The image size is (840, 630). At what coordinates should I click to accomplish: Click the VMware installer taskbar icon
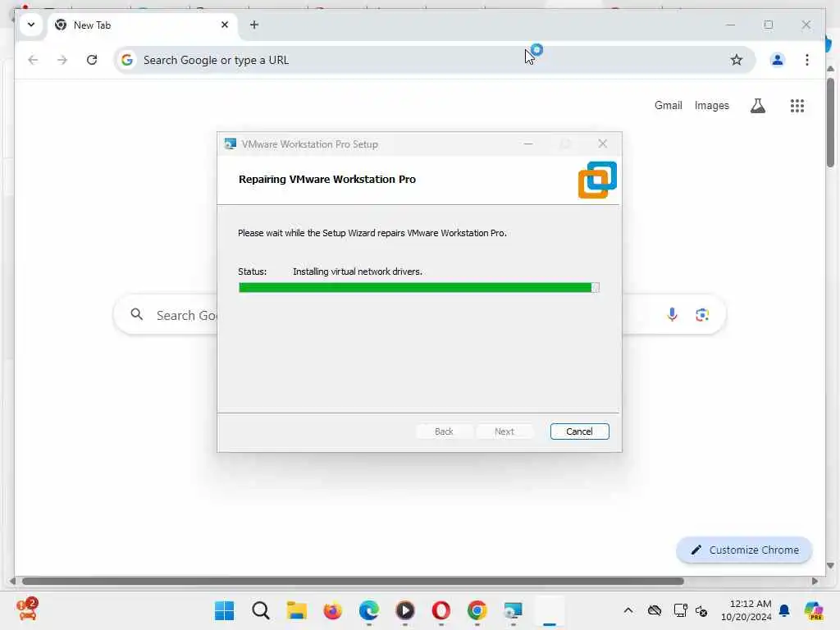tap(514, 610)
